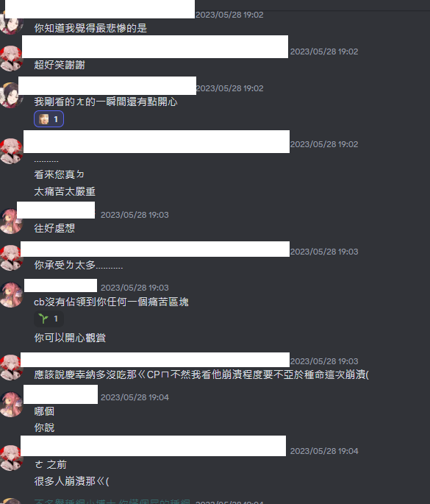This screenshot has height=504, width=430.
Task: Click avatar next to the 哪個 message
Action: (11, 405)
